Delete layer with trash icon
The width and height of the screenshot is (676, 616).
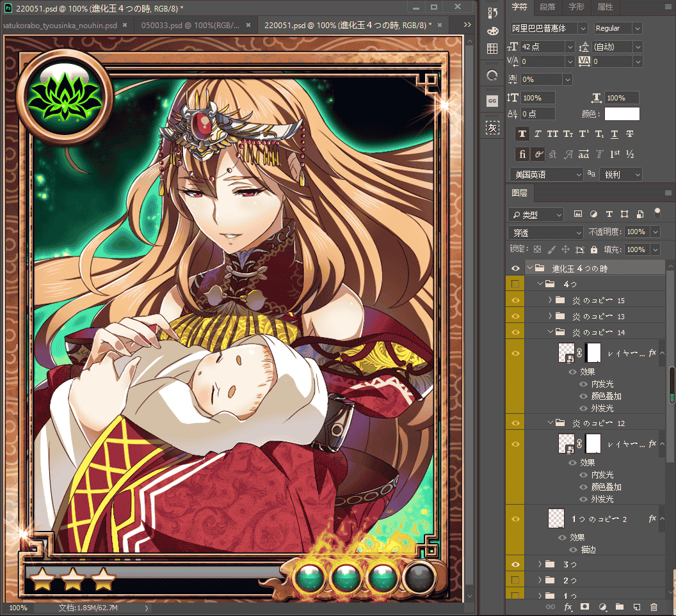tap(654, 607)
